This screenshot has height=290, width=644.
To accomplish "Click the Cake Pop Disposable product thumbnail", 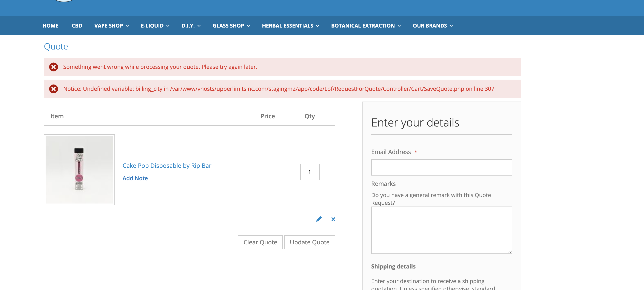I will 79,170.
